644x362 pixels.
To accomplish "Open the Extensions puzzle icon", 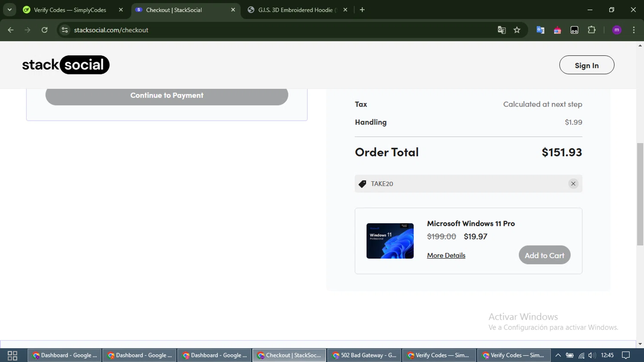I will click(592, 30).
